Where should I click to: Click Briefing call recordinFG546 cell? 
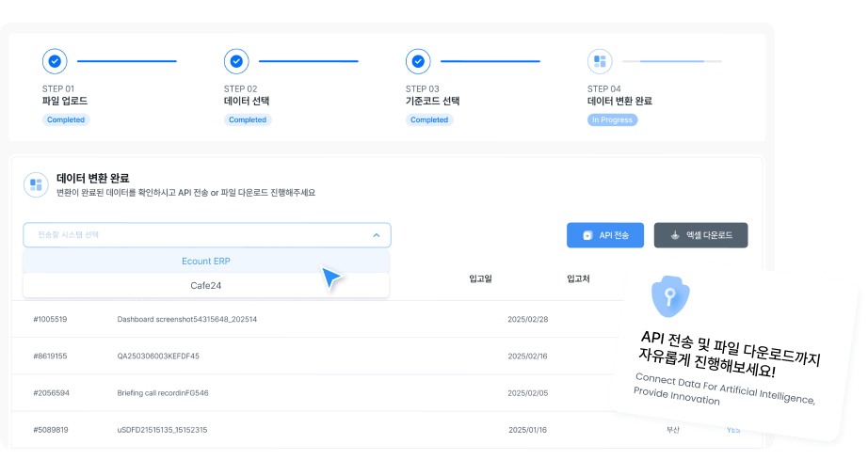(163, 393)
